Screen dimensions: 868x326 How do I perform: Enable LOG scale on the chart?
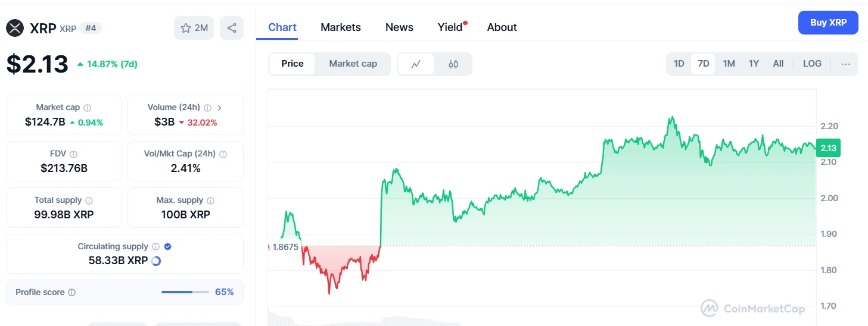pyautogui.click(x=812, y=64)
